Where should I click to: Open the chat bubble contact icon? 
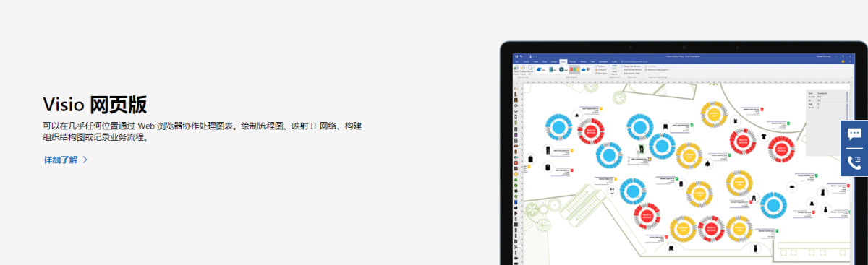(854, 134)
